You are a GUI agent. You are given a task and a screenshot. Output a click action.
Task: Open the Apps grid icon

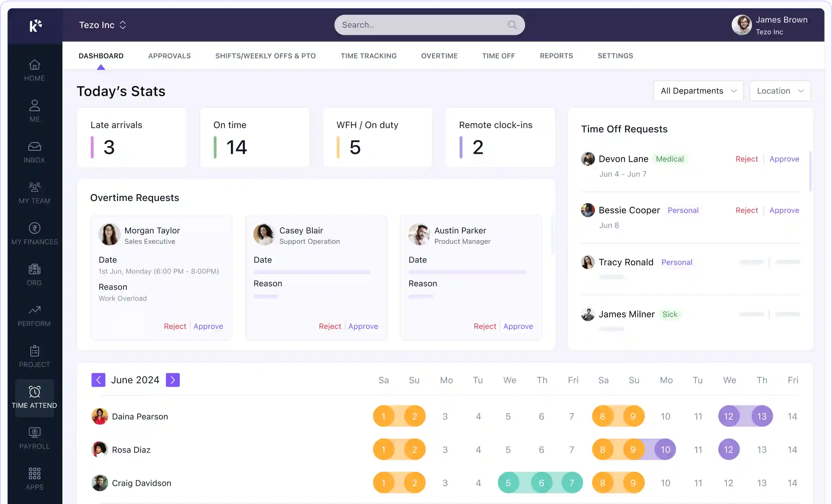coord(35,474)
